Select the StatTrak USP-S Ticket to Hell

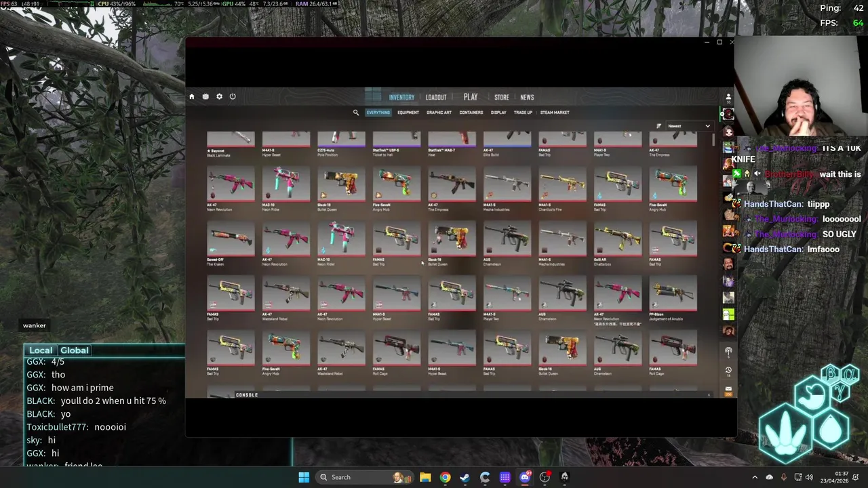(397, 145)
